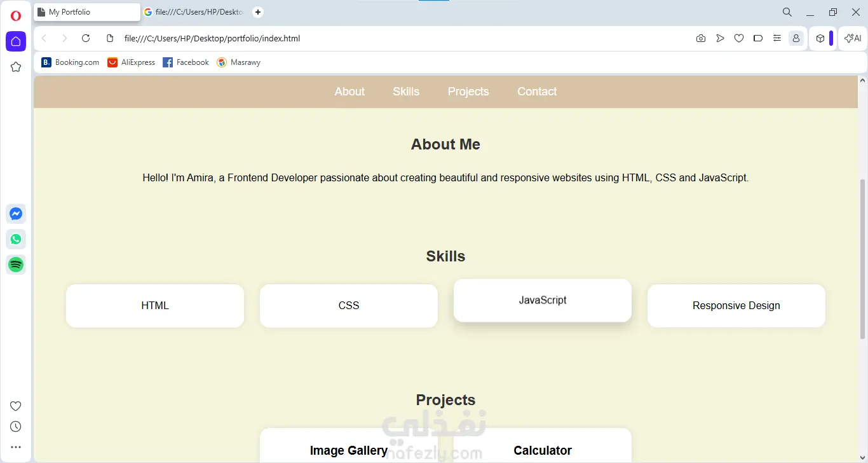Click the JavaScript skill card

tap(543, 300)
